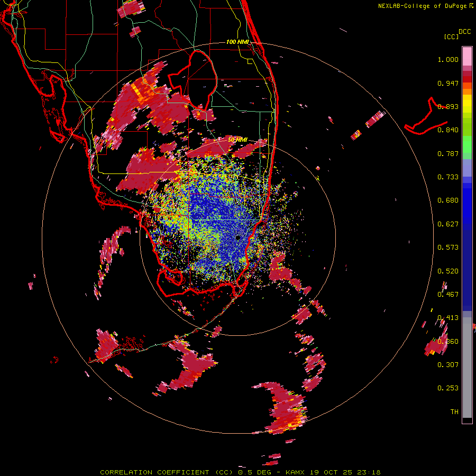
Task: Pick the light pink swatch atop color bar
Action: (x=467, y=57)
